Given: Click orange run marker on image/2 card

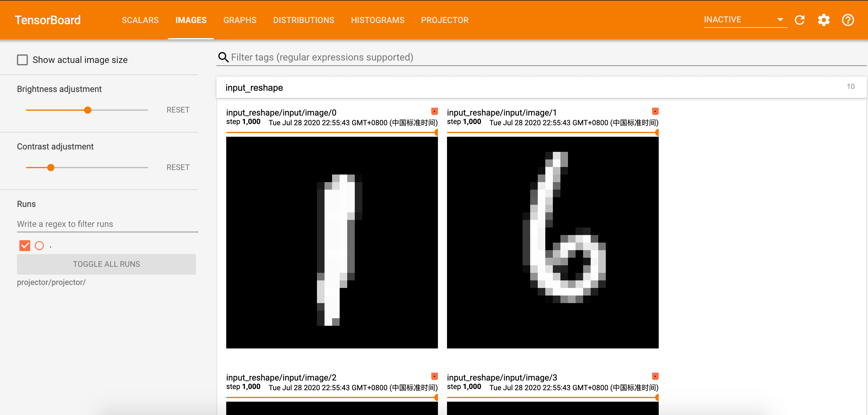Looking at the screenshot, I should [x=434, y=376].
